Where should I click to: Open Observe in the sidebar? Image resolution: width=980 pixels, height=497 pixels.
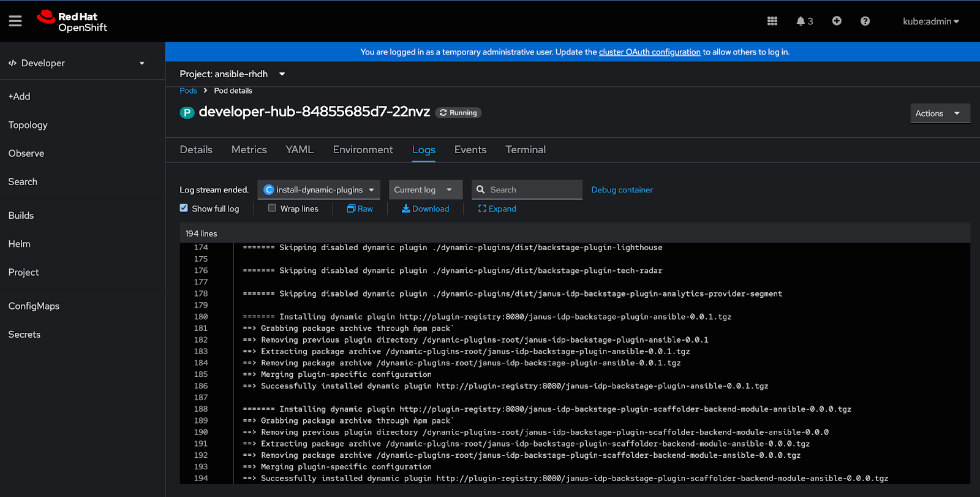(x=26, y=153)
